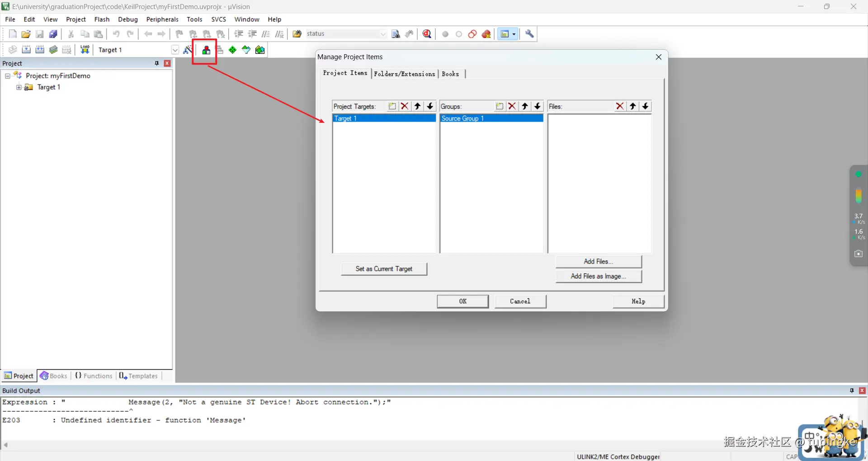Click the Kill all breakpoints icon
868x461 pixels.
[x=486, y=34]
